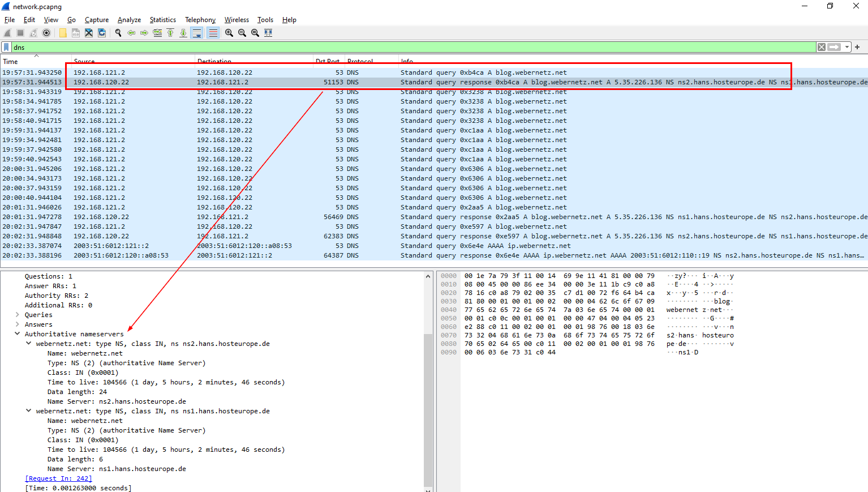868x492 pixels.
Task: Reload the capture file
Action: [x=102, y=33]
